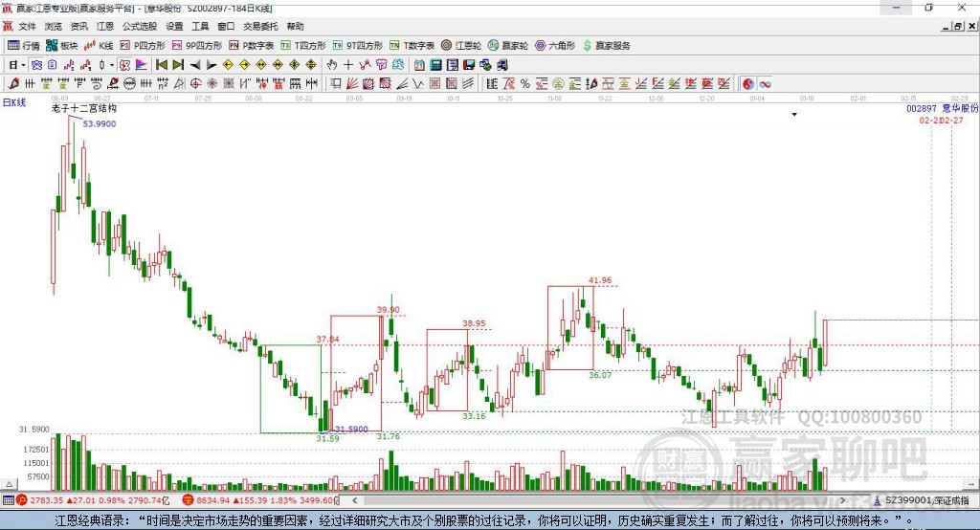
Task: Step chart left with black arrow
Action: 195,65
